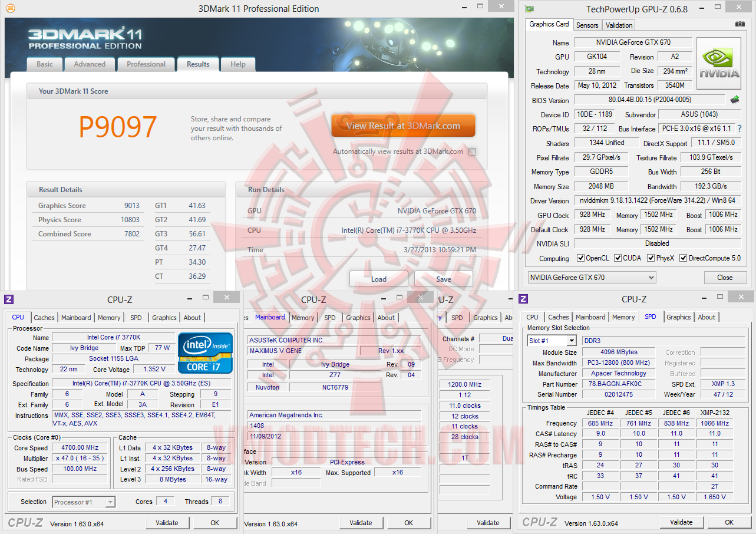Viewport: 756px width, 534px height.
Task: Click the Driver Version field in GPU-Z
Action: tap(658, 200)
